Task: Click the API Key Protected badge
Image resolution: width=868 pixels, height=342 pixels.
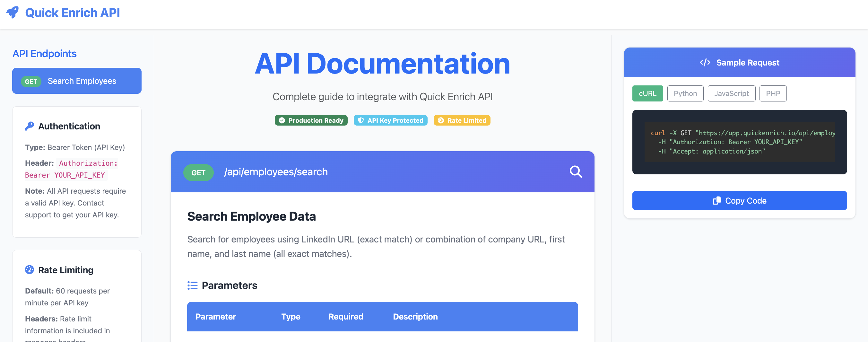Action: 391,120
